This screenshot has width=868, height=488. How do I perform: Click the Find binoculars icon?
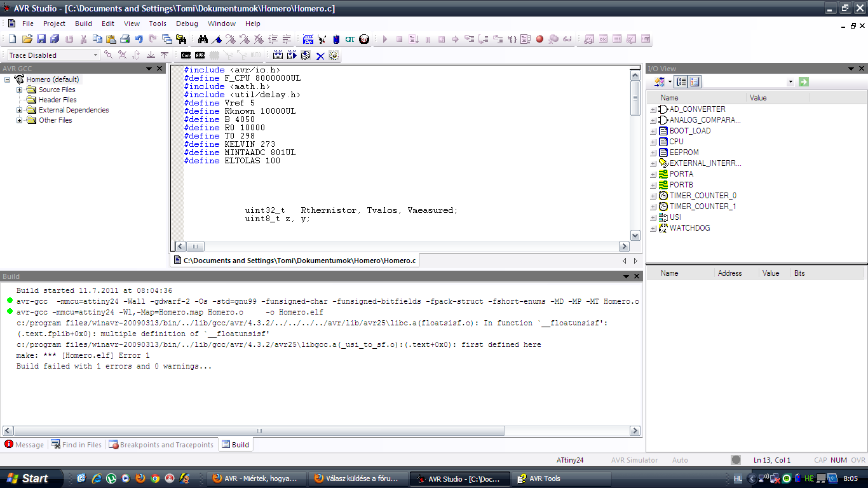coord(203,39)
